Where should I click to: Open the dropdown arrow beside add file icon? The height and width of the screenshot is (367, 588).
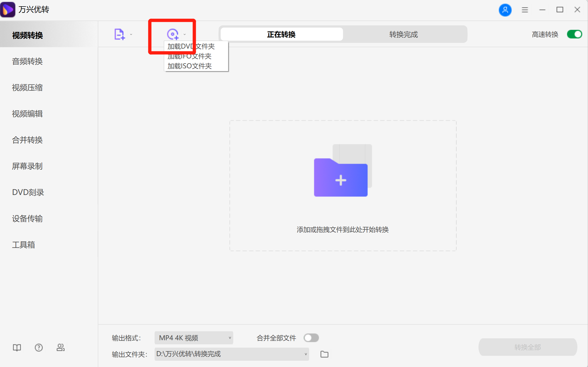(131, 34)
